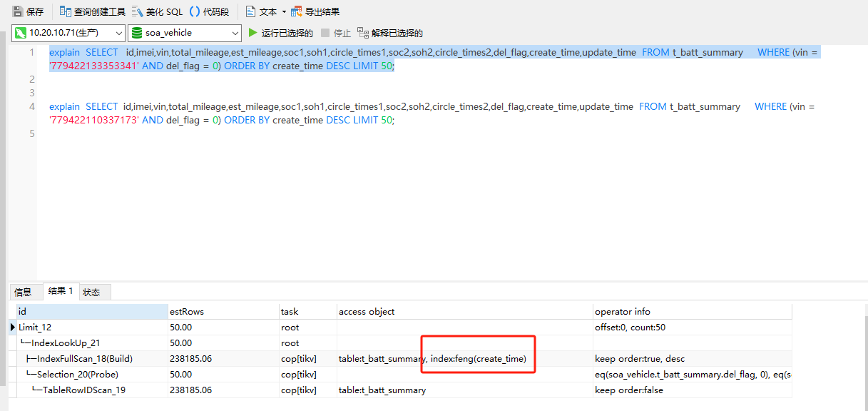Image resolution: width=868 pixels, height=411 pixels.
Task: Click Export Result (导出结果)
Action: [315, 11]
